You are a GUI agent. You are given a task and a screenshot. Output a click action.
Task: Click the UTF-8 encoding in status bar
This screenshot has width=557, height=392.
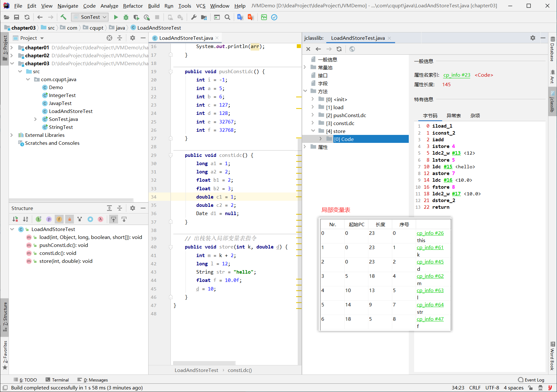click(x=492, y=388)
